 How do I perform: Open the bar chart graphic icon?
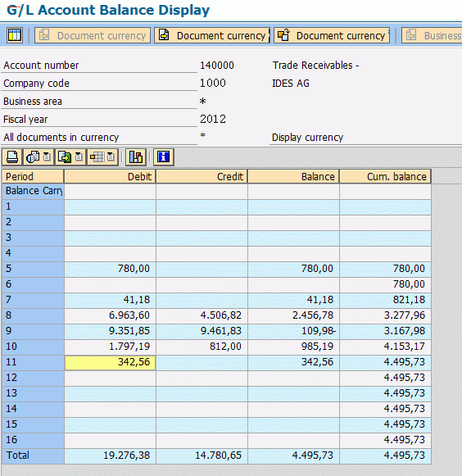pos(136,157)
